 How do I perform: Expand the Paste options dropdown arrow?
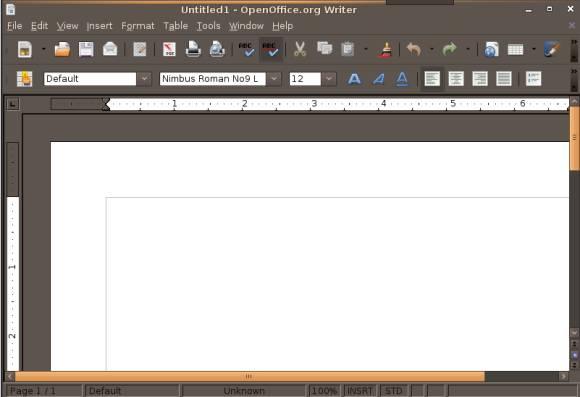pos(366,49)
